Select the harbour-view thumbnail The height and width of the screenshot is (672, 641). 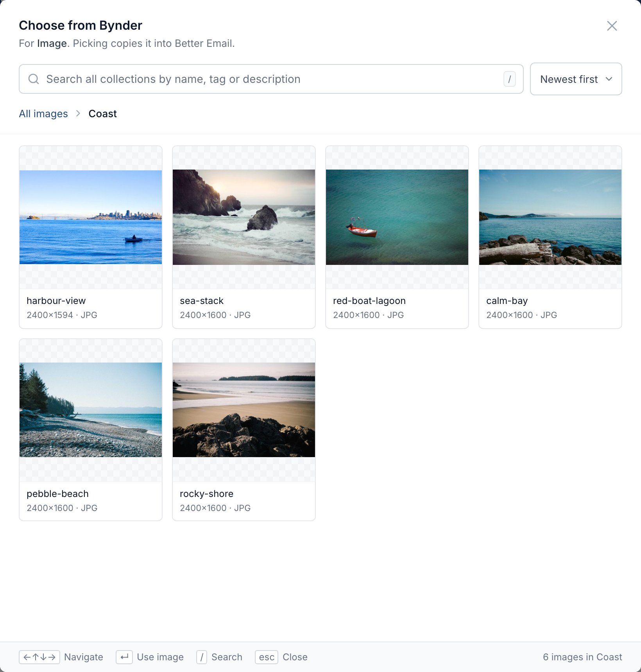coord(91,217)
